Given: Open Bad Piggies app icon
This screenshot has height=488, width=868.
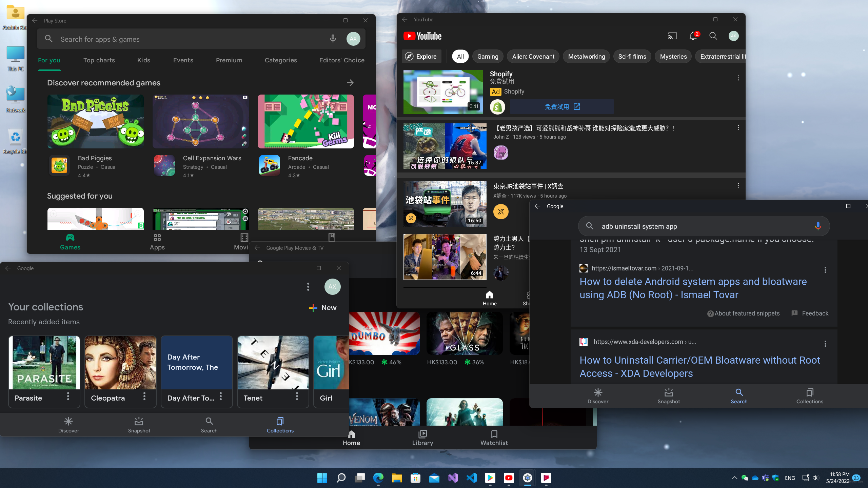Looking at the screenshot, I should [59, 166].
